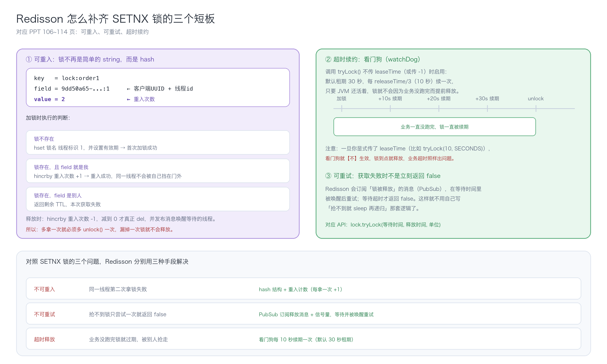
Task: Click the label '加锁时执行的判断：'
Action: pos(48,118)
